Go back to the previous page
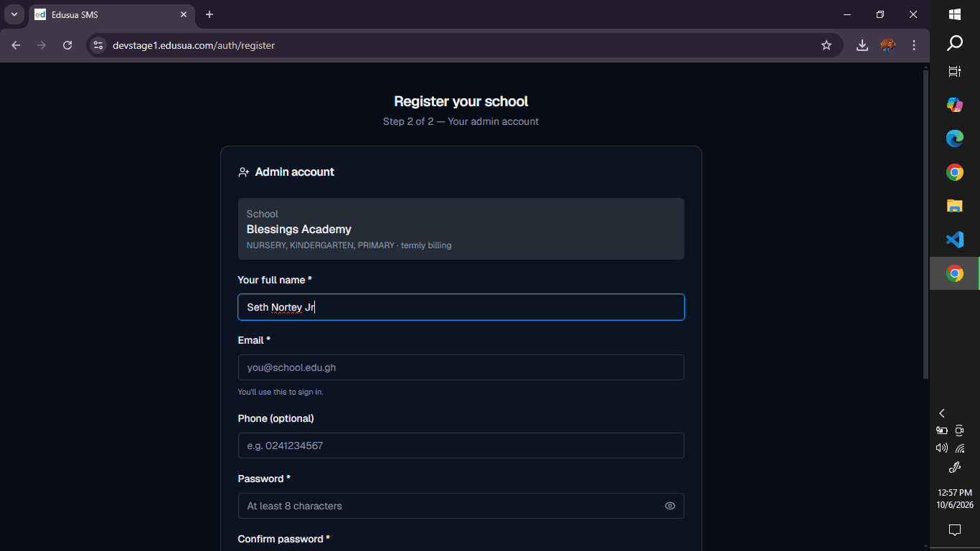This screenshot has width=980, height=551. [16, 45]
